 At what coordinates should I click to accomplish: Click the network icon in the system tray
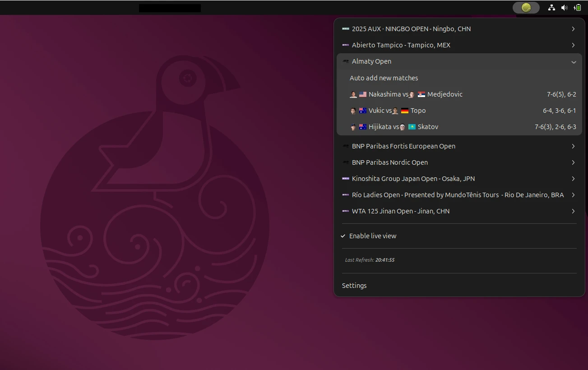coord(551,7)
